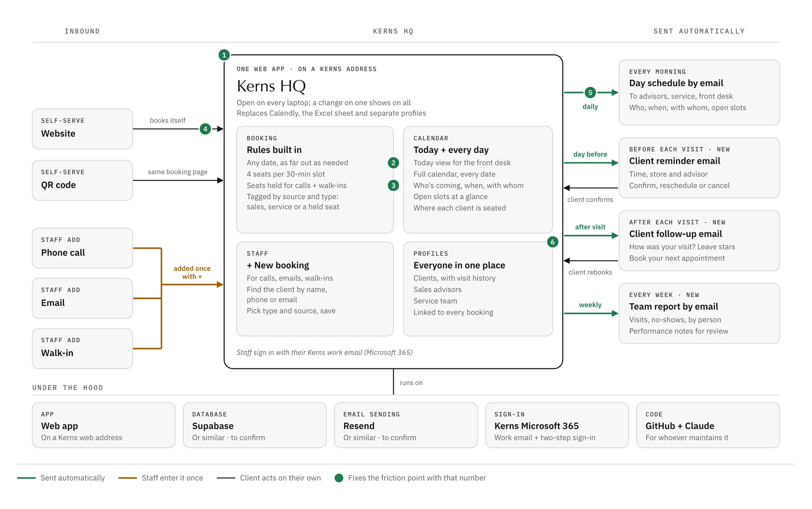
Task: Open the Staff Add Phone call card
Action: tap(82, 248)
